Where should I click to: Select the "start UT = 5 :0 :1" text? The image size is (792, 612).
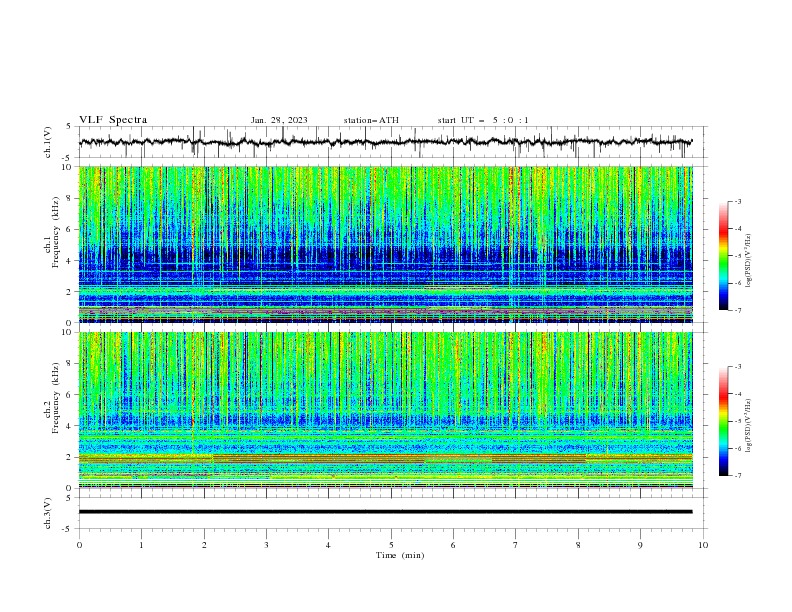tap(483, 120)
